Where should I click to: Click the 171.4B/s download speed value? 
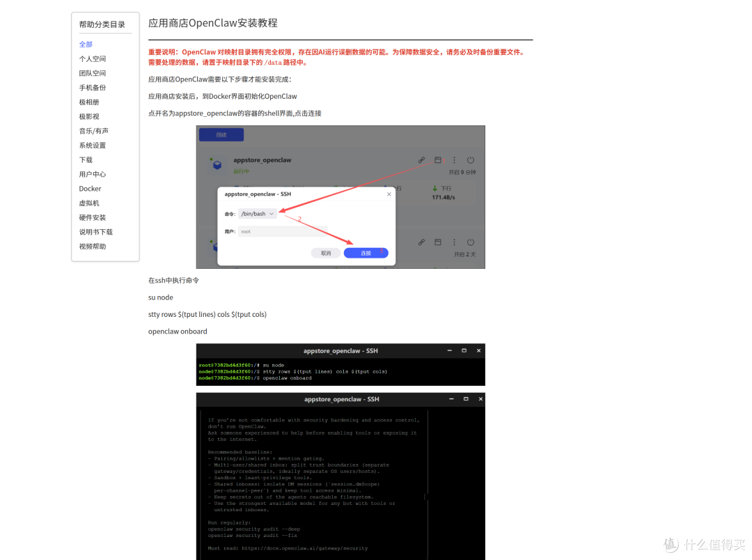(444, 197)
